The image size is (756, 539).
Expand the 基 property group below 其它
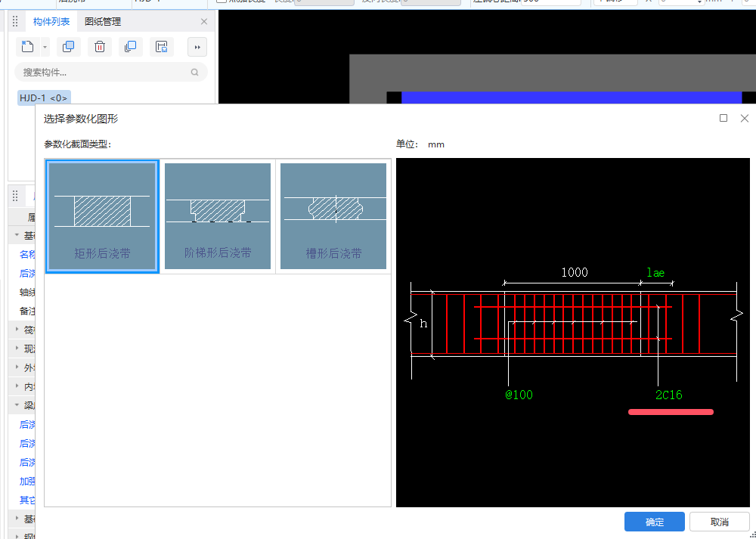tap(17, 519)
